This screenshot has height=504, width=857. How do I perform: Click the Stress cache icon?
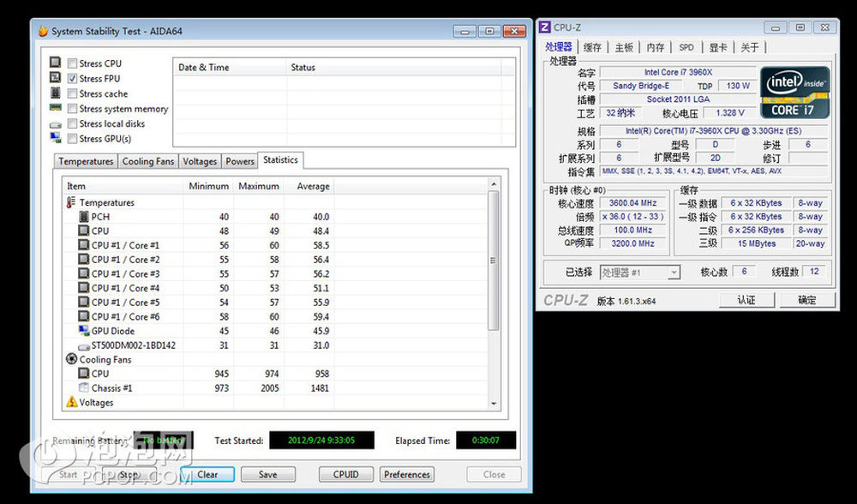(x=55, y=93)
